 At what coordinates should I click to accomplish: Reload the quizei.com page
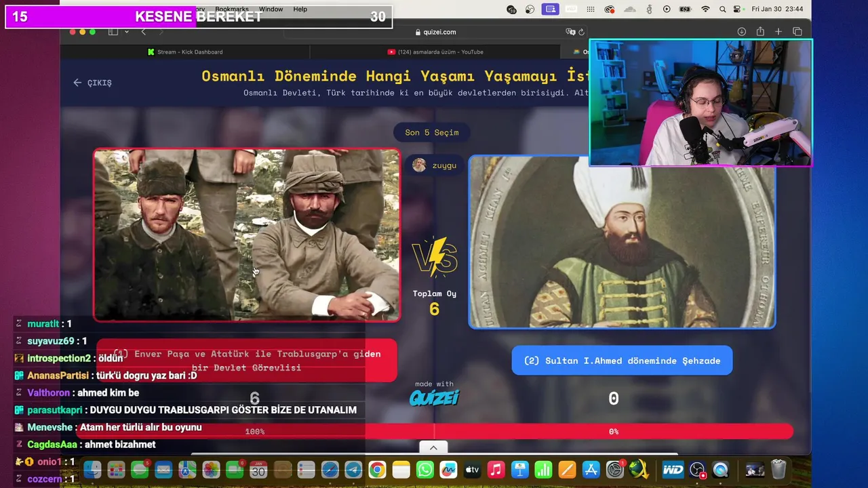[x=581, y=32]
